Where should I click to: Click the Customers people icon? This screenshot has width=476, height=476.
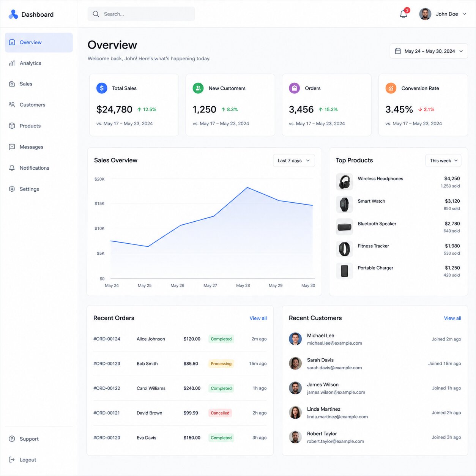click(x=12, y=105)
